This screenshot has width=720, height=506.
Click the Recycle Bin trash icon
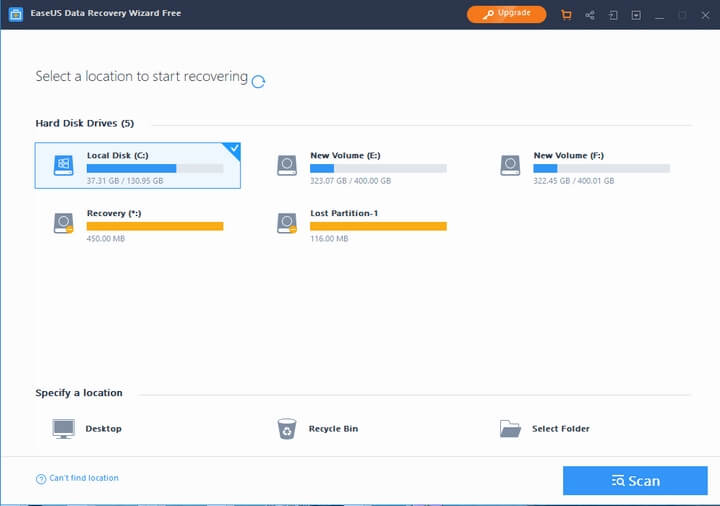[x=287, y=428]
